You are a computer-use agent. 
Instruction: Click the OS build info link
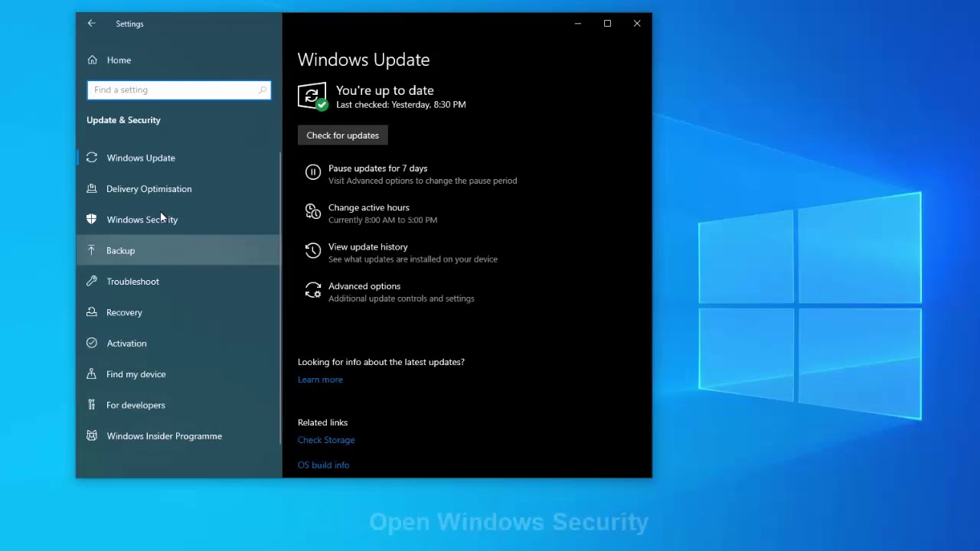323,465
